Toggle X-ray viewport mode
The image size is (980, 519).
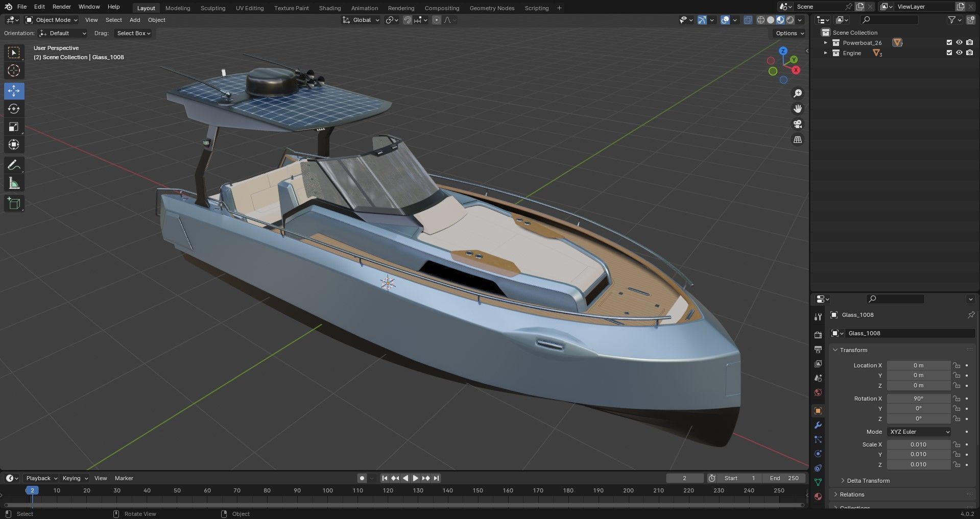coord(748,20)
